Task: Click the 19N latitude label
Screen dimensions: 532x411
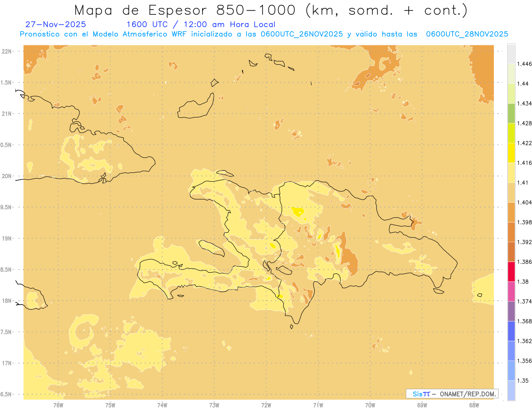Action: coord(7,239)
